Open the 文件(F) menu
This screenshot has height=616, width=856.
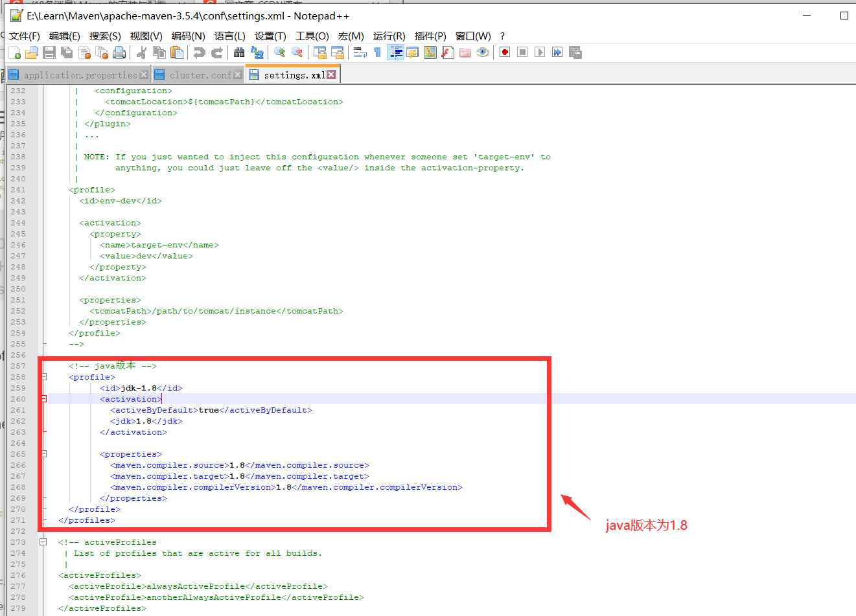25,36
